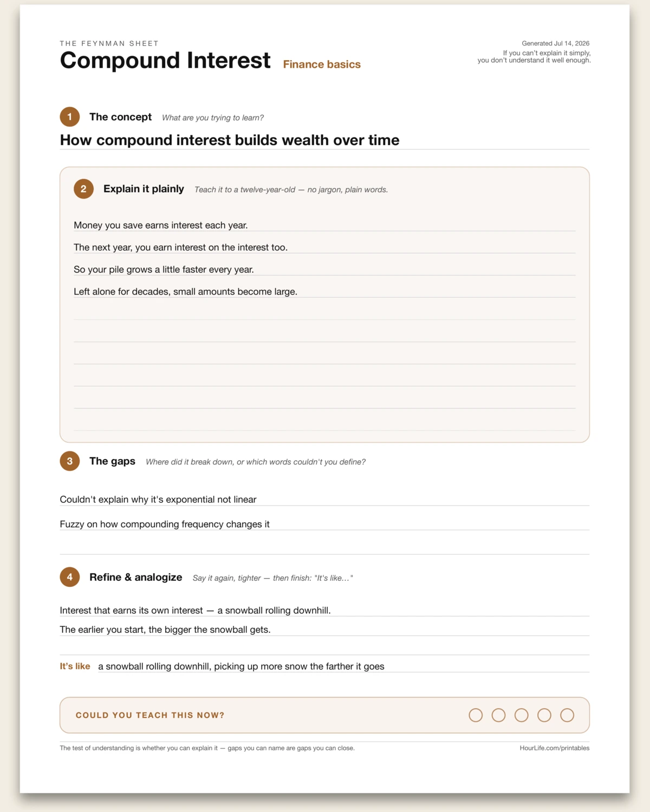Click the step 4 numbered circle badge
The image size is (650, 812).
(70, 577)
